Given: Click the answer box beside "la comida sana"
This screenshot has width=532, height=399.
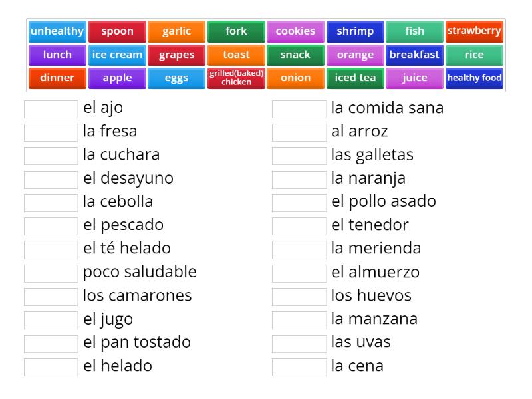Looking at the screenshot, I should tap(299, 108).
